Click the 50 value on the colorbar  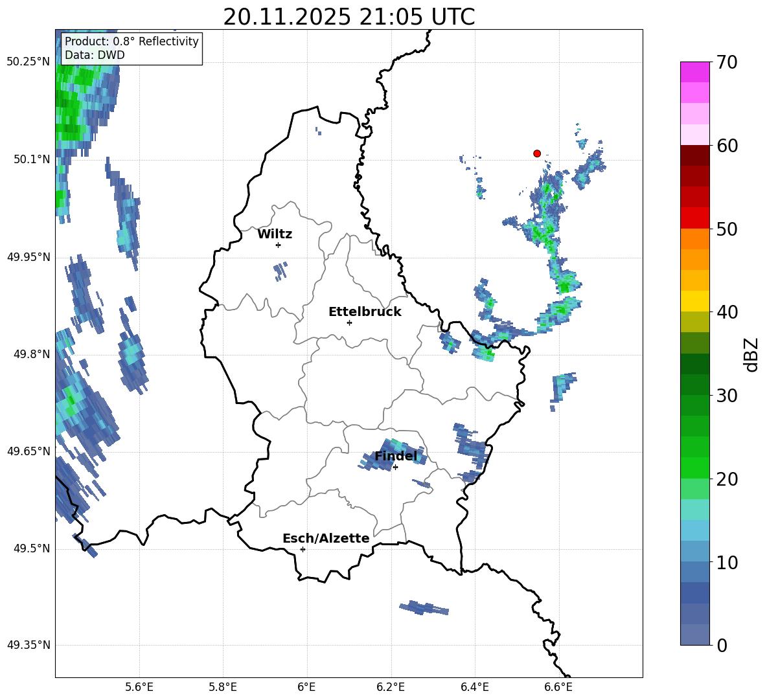(x=727, y=229)
